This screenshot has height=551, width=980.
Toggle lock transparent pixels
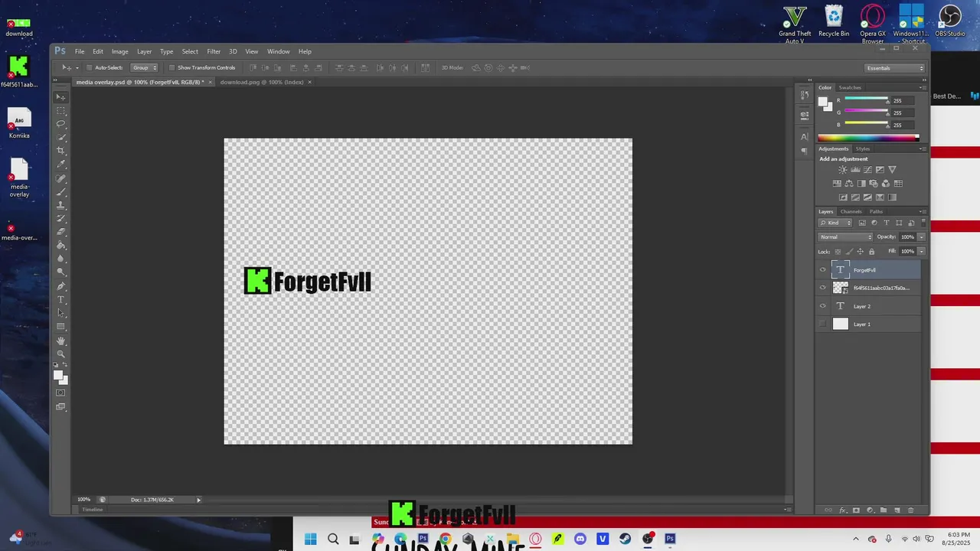(838, 251)
